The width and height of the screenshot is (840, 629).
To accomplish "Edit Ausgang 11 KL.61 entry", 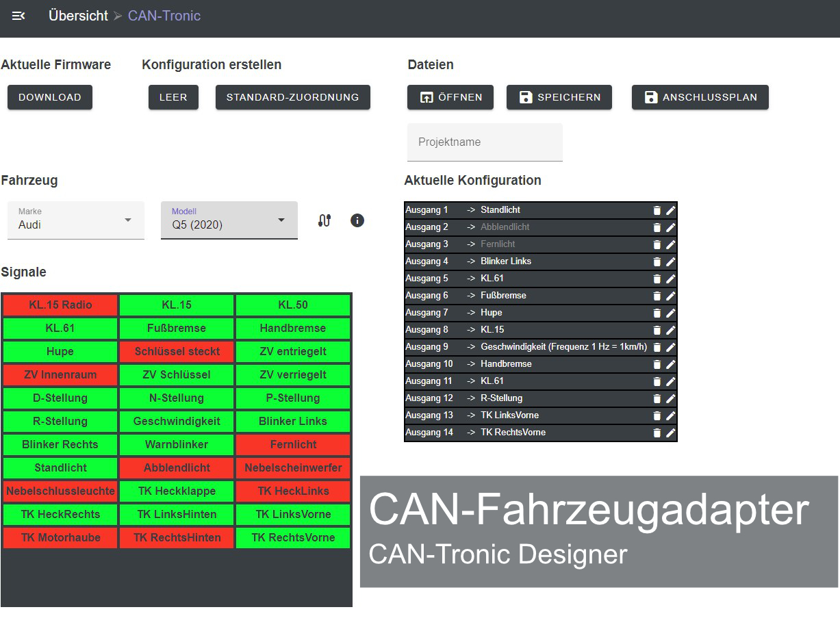I will pos(671,381).
